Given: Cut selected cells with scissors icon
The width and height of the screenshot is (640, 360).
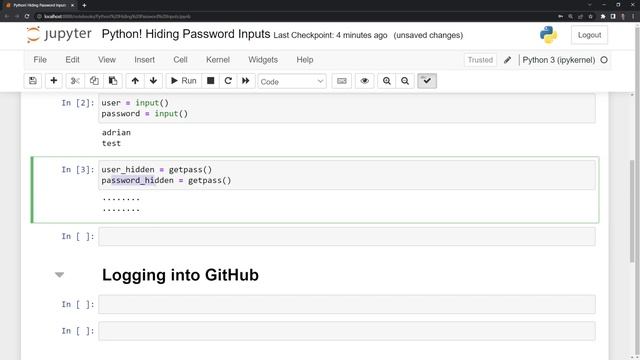Looking at the screenshot, I should point(75,81).
